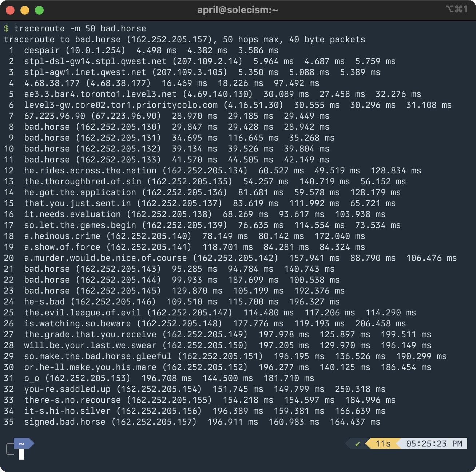Click hop 1 hostname despair
This screenshot has height=472, width=476.
coord(42,50)
